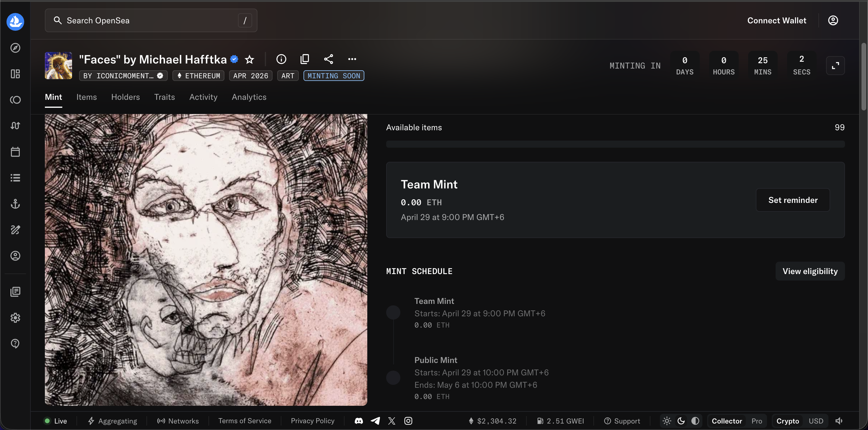Click the BY ICONICMOMENT creator tag
Image resolution: width=868 pixels, height=430 pixels.
[123, 76]
